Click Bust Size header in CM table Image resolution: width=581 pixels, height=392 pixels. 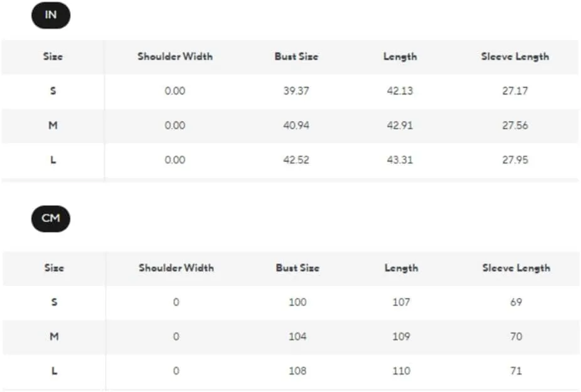coord(297,268)
